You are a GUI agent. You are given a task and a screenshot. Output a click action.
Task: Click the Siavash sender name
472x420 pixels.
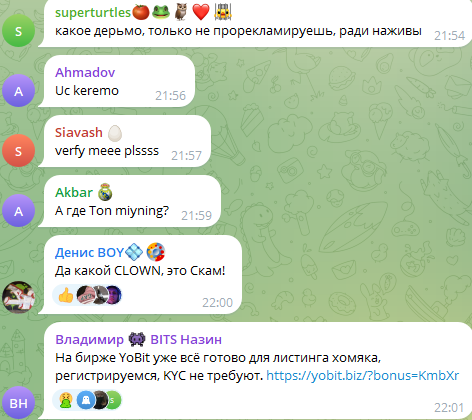[79, 132]
